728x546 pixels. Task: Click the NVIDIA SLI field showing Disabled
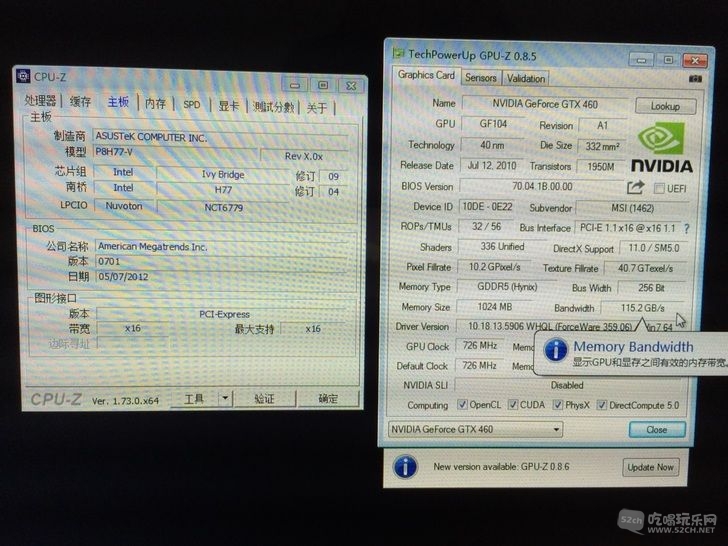tap(567, 385)
